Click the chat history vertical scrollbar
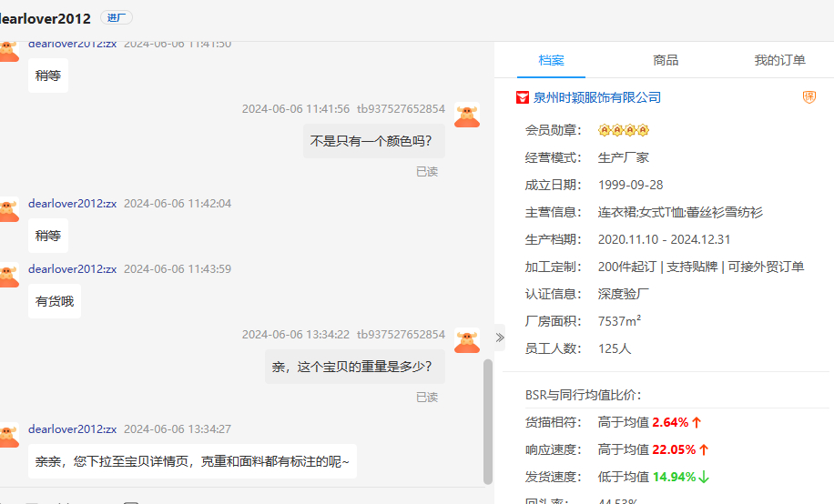Image resolution: width=834 pixels, height=504 pixels. point(488,418)
